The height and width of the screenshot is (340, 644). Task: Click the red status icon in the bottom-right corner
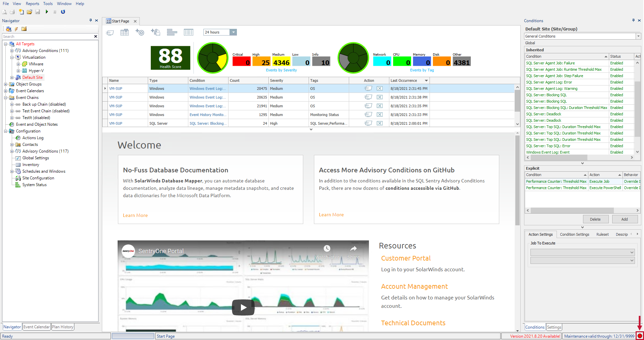pyautogui.click(x=640, y=336)
